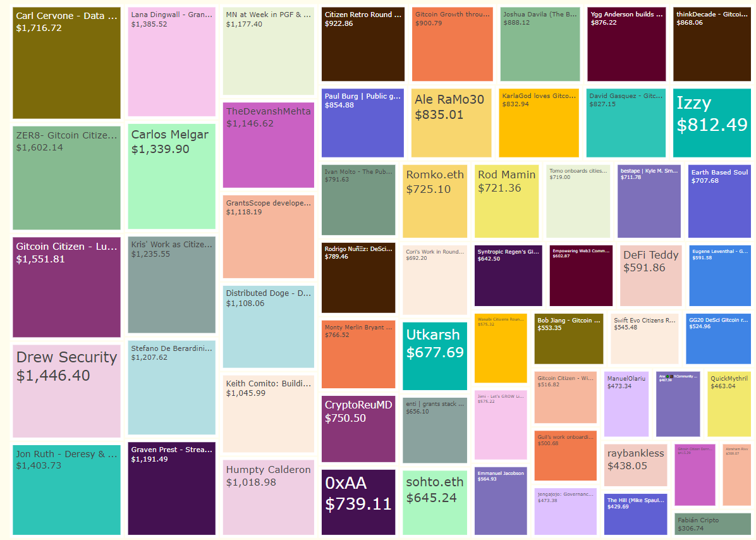
Task: Click the Earth Based Soul tile
Action: [719, 201]
